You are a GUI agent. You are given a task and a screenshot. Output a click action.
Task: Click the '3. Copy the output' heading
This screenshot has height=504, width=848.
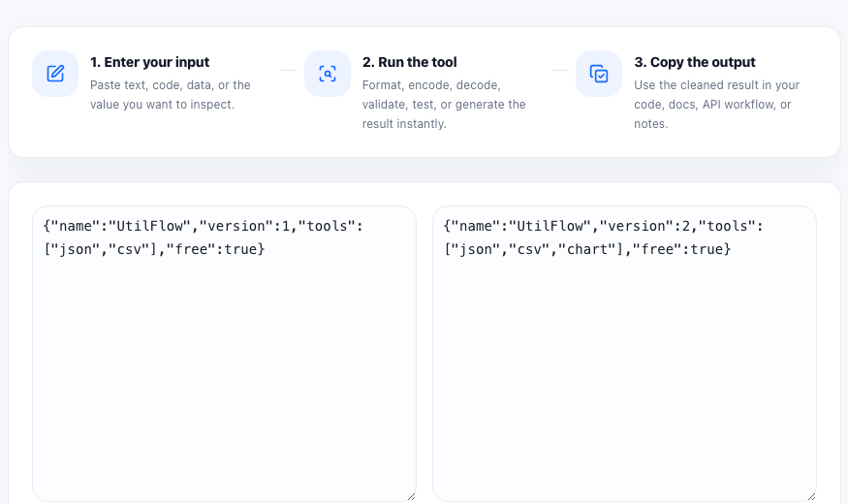695,62
